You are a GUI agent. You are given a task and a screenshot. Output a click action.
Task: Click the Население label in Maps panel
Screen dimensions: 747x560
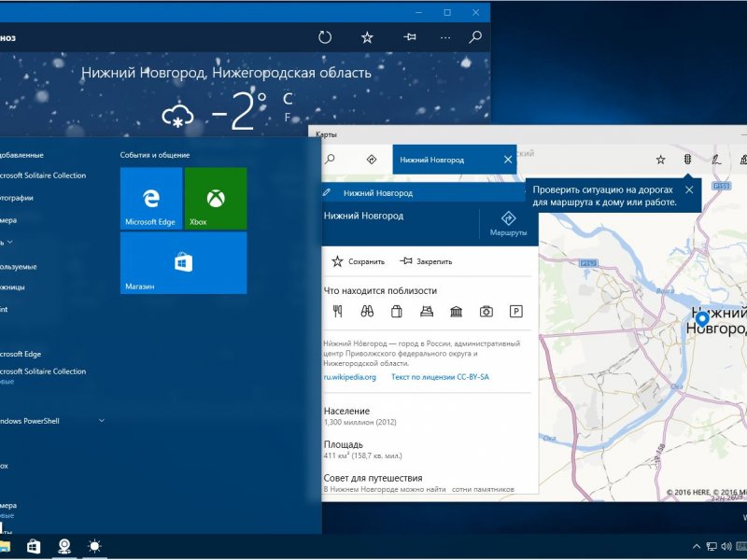point(346,411)
